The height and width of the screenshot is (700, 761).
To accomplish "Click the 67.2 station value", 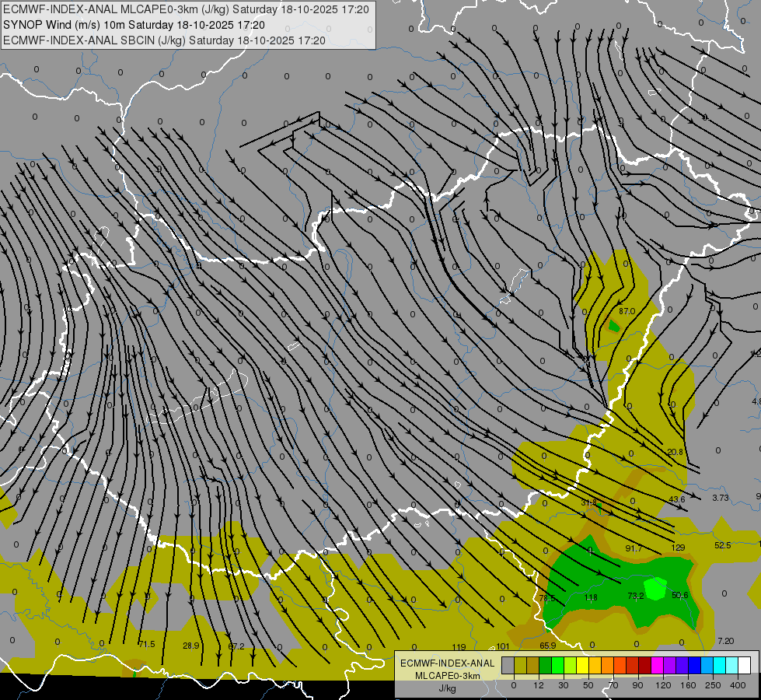I will pyautogui.click(x=236, y=646).
